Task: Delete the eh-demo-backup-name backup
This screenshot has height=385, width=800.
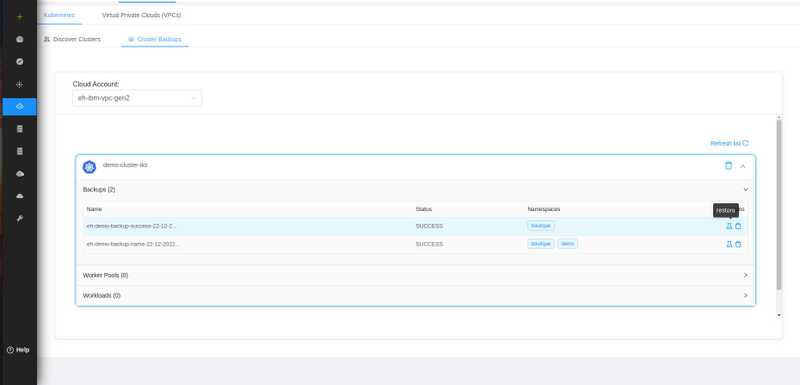Action: point(738,244)
